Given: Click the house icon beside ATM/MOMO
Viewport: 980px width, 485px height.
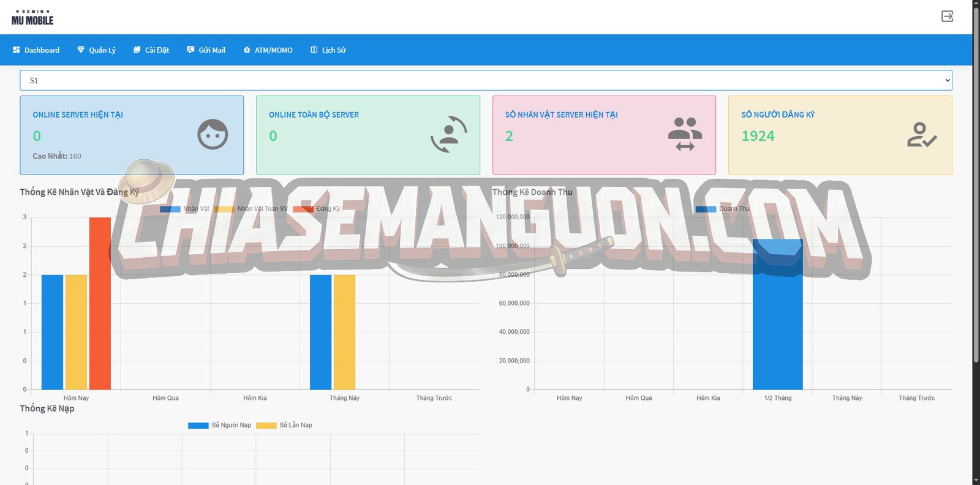Looking at the screenshot, I should coord(247,50).
